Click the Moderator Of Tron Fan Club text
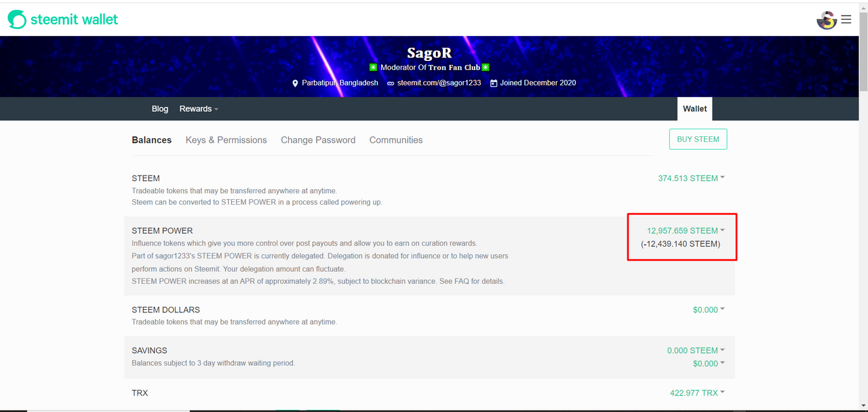This screenshot has height=412, width=868. click(430, 68)
